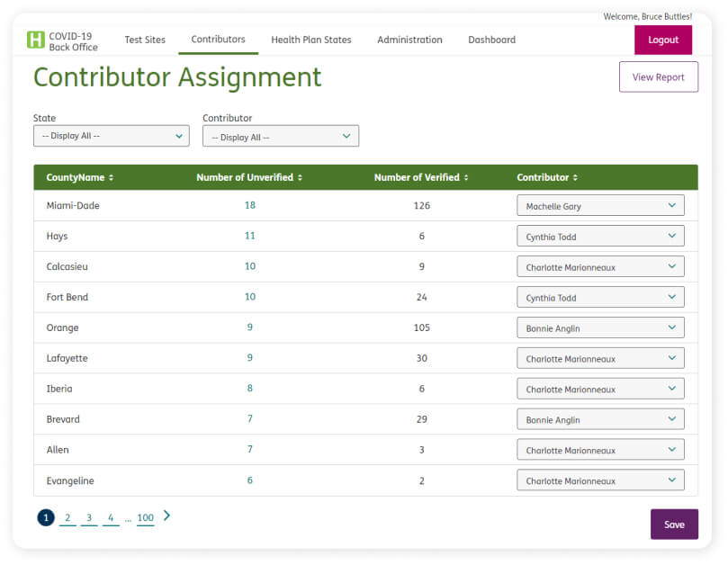
Task: Open contributor dropdown for Evangeline row
Action: [600, 480]
